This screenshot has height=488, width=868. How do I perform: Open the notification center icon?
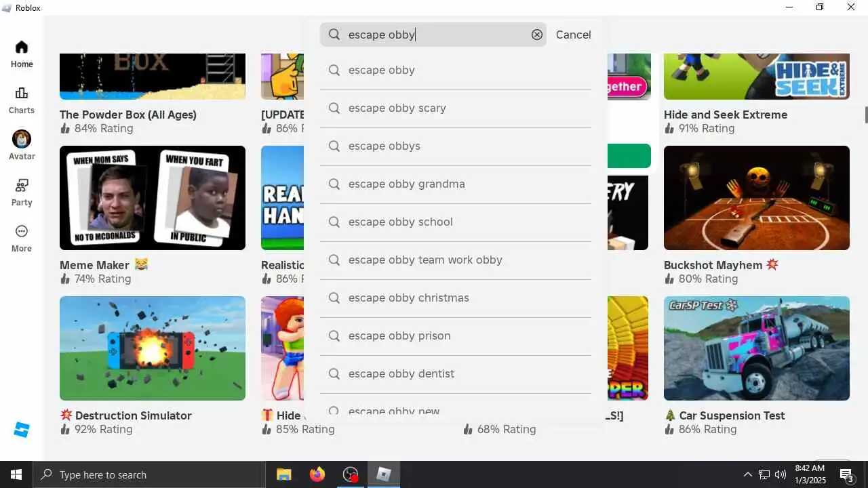click(846, 474)
